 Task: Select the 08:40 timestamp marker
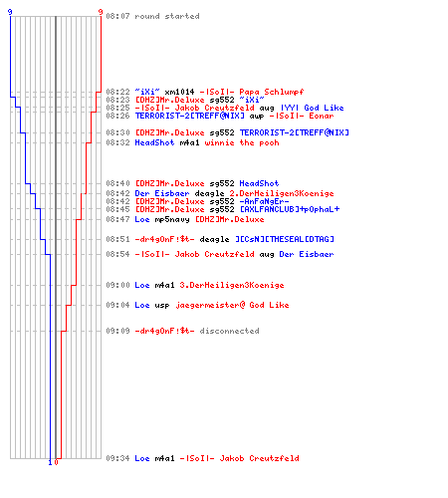click(117, 183)
